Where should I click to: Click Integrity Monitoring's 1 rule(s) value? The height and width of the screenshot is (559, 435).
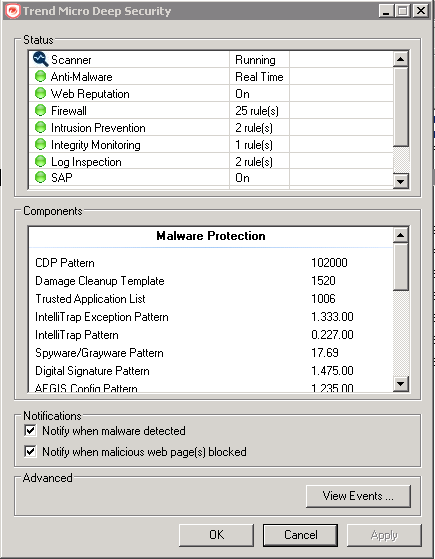point(254,145)
